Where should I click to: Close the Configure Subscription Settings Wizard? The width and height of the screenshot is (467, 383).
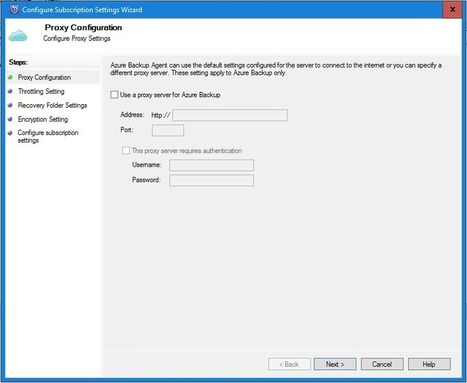coord(452,10)
